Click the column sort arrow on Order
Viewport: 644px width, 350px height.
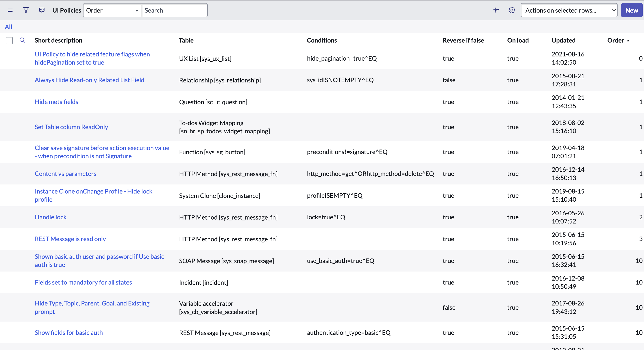(x=628, y=40)
